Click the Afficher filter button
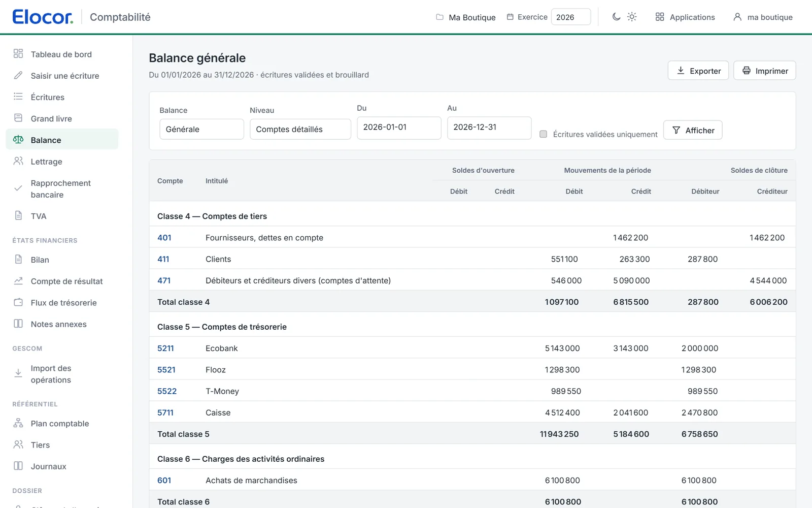The height and width of the screenshot is (508, 812). [693, 130]
